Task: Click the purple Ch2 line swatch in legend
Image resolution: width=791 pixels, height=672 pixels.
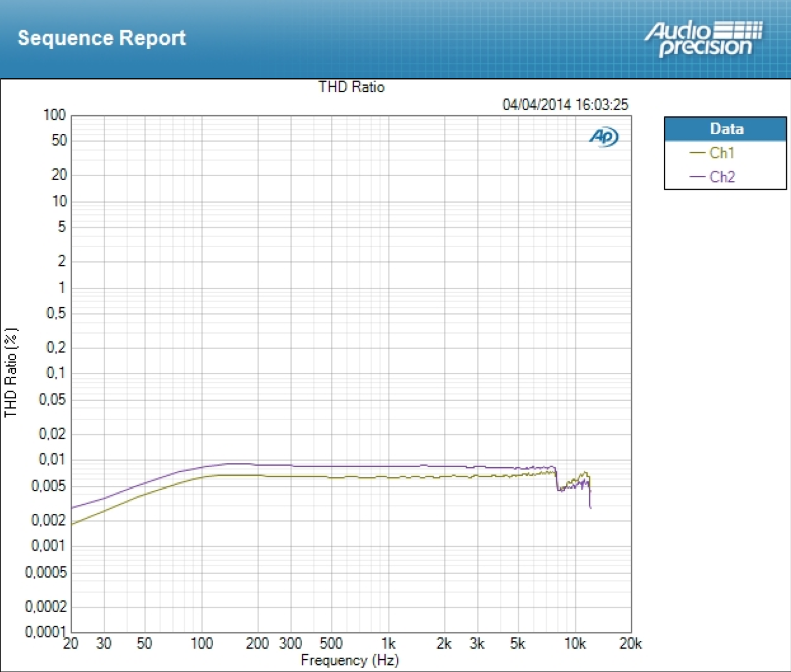Action: coord(697,177)
